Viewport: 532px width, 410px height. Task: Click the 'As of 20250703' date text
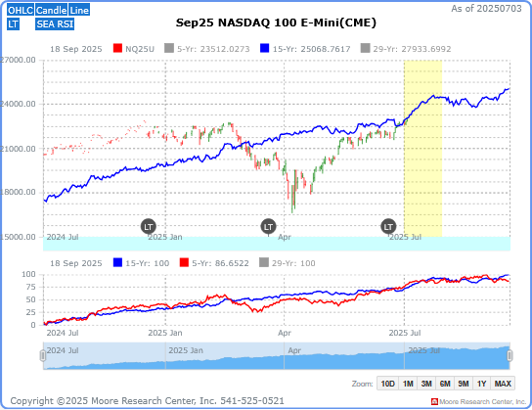coord(486,9)
